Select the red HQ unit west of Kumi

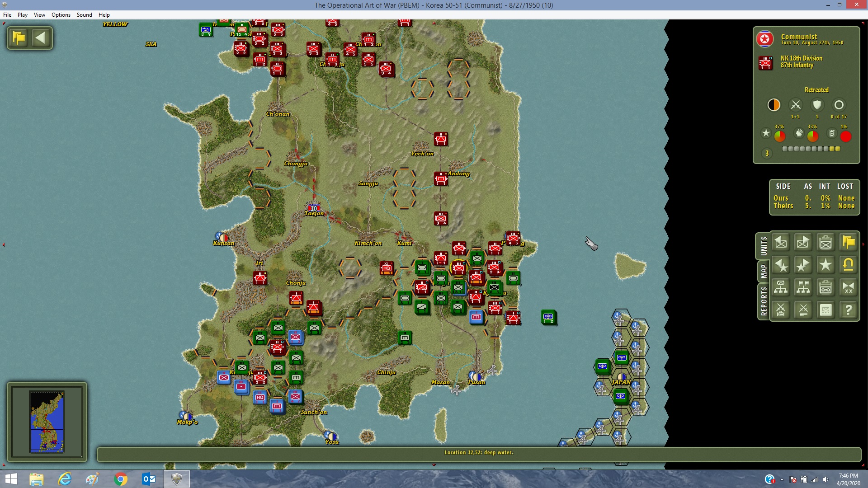point(387,267)
